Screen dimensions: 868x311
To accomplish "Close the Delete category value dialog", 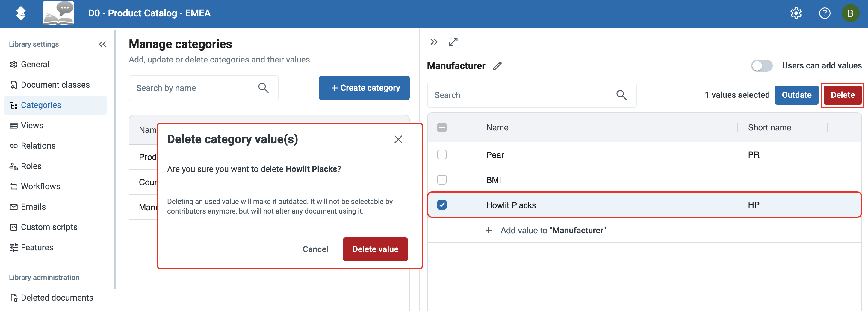I will [x=398, y=139].
